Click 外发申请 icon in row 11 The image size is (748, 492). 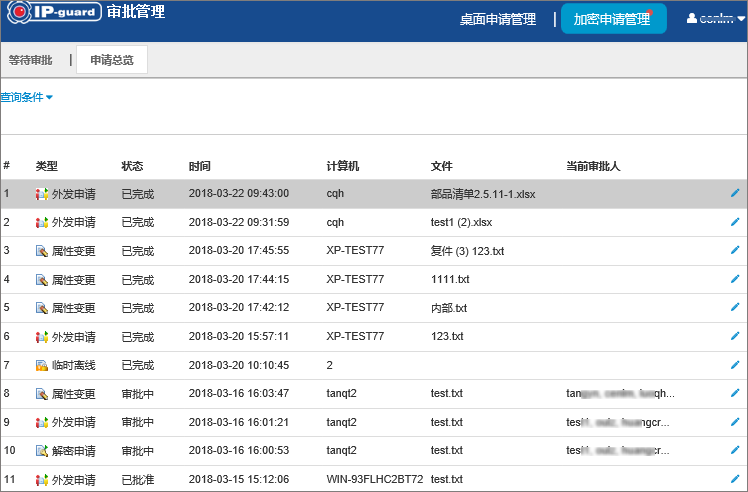(x=42, y=480)
